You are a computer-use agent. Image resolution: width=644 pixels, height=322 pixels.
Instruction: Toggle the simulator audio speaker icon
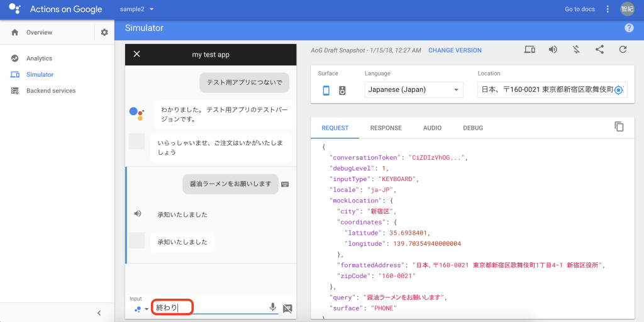click(553, 50)
